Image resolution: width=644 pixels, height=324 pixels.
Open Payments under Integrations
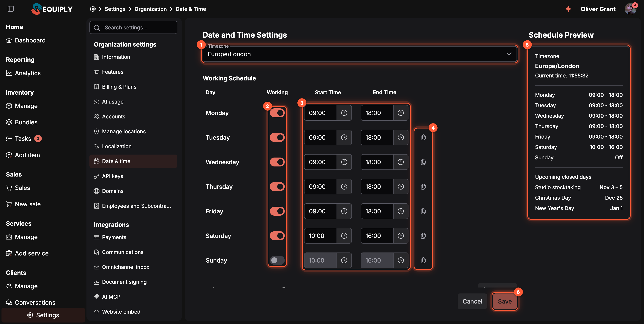[x=133, y=237]
